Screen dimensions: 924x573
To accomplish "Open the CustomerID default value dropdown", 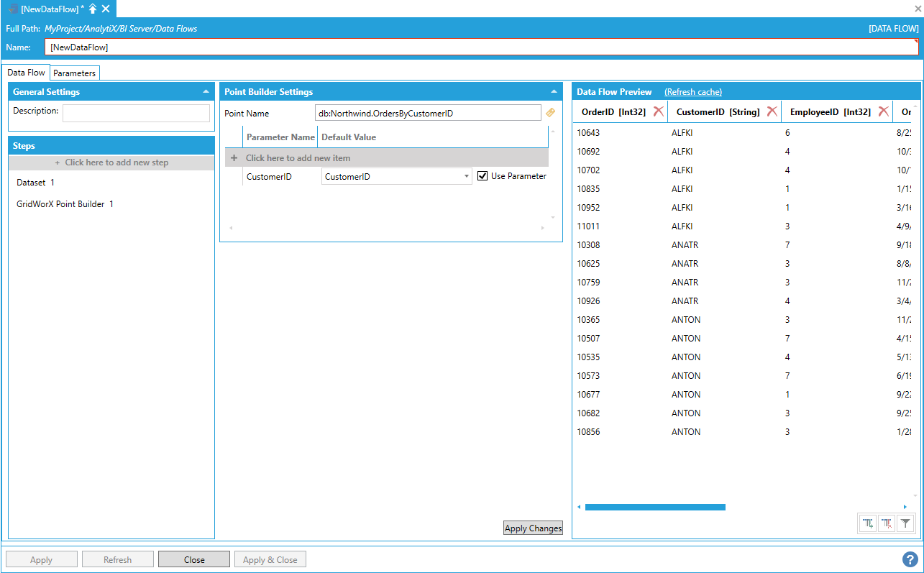I will pos(467,176).
